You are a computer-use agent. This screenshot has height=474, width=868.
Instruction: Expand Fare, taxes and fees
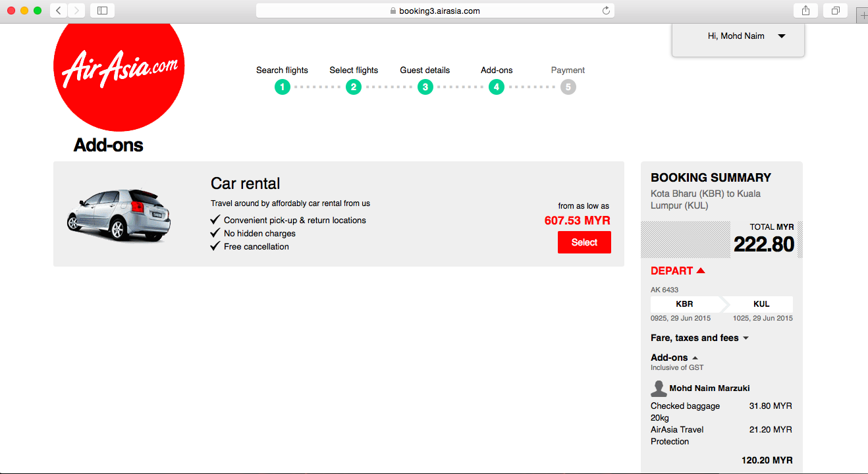[x=699, y=338]
